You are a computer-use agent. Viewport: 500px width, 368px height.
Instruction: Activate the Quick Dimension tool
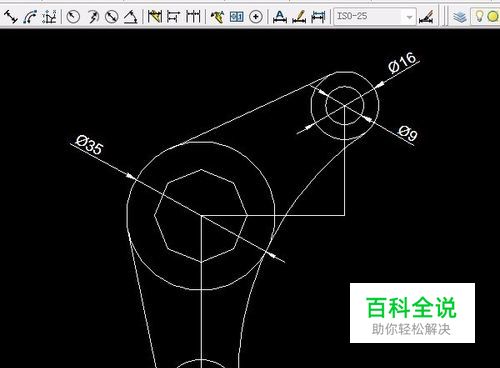(x=155, y=16)
